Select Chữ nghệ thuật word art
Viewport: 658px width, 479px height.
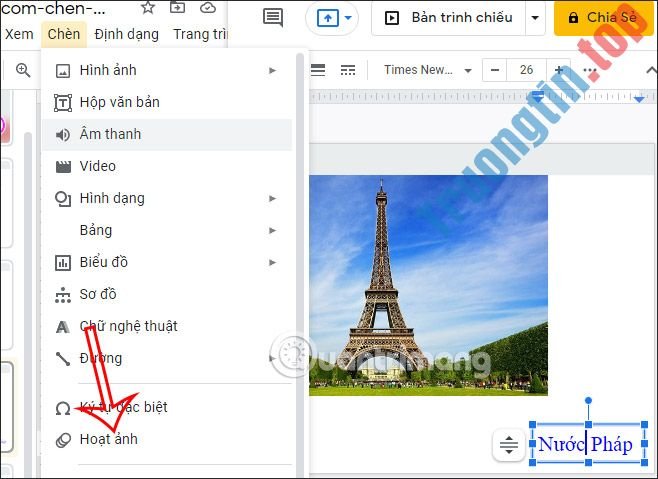[167, 326]
